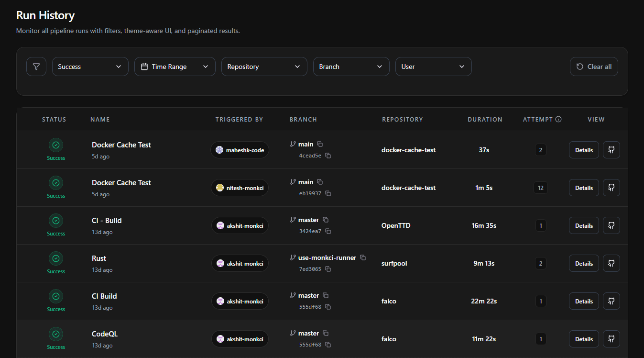Viewport: 644px width, 358px height.
Task: Click the Run History heading
Action: point(45,15)
